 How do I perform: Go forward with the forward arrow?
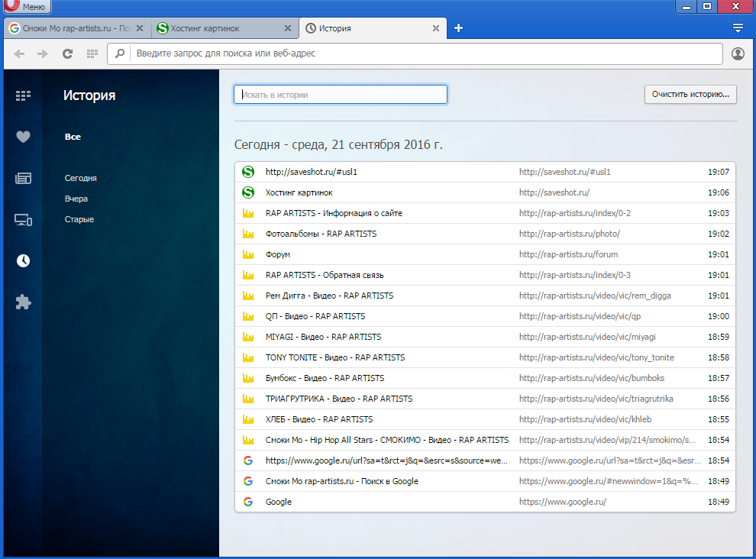(43, 53)
